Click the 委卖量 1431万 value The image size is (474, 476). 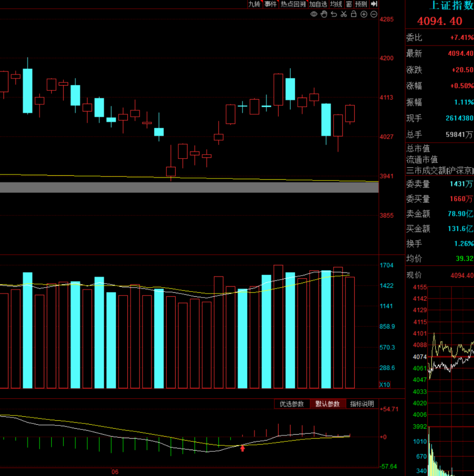pos(461,184)
